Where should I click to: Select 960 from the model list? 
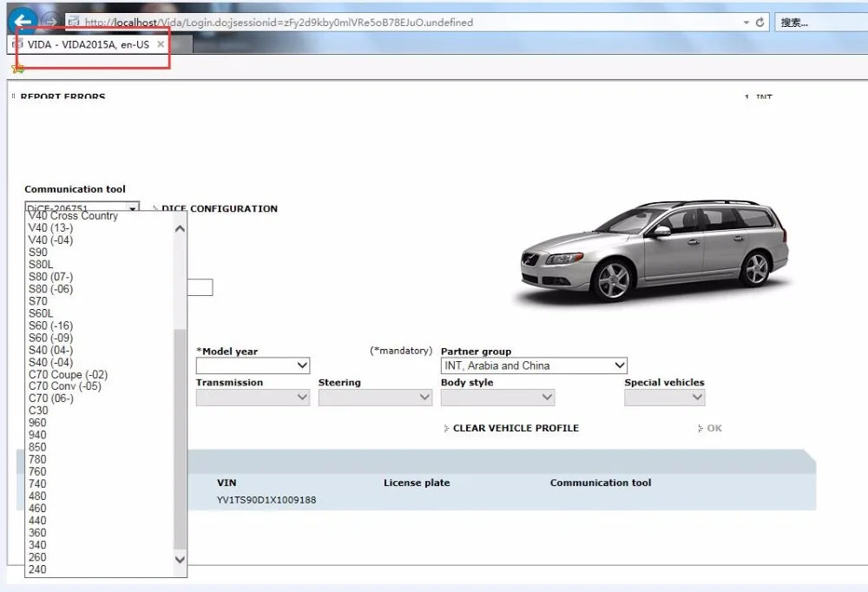(x=37, y=423)
